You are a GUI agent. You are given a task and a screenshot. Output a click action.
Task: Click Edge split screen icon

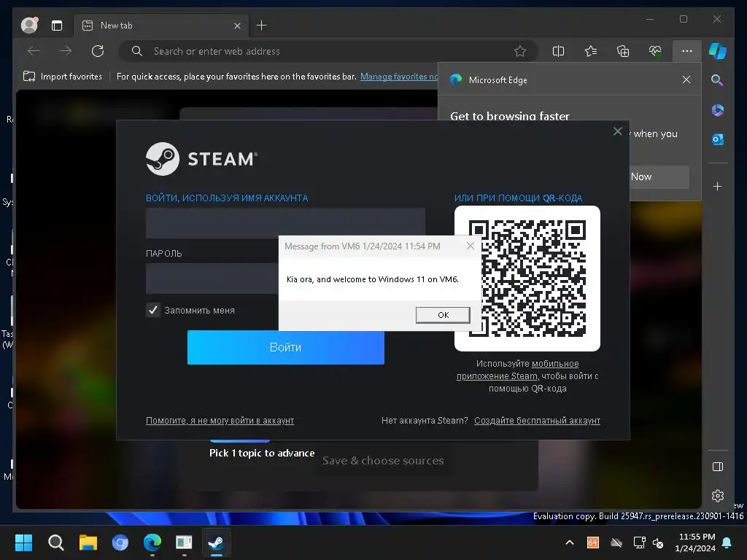(558, 51)
